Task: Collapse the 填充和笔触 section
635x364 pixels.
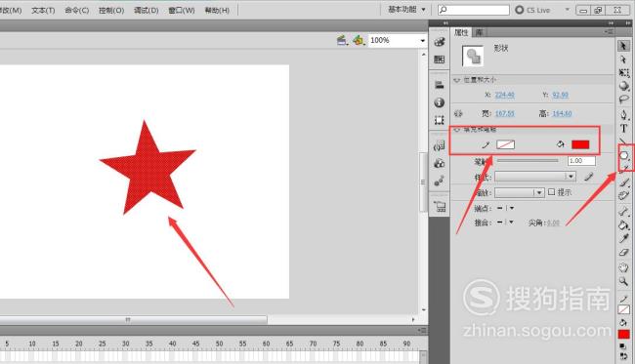Action: (457, 130)
